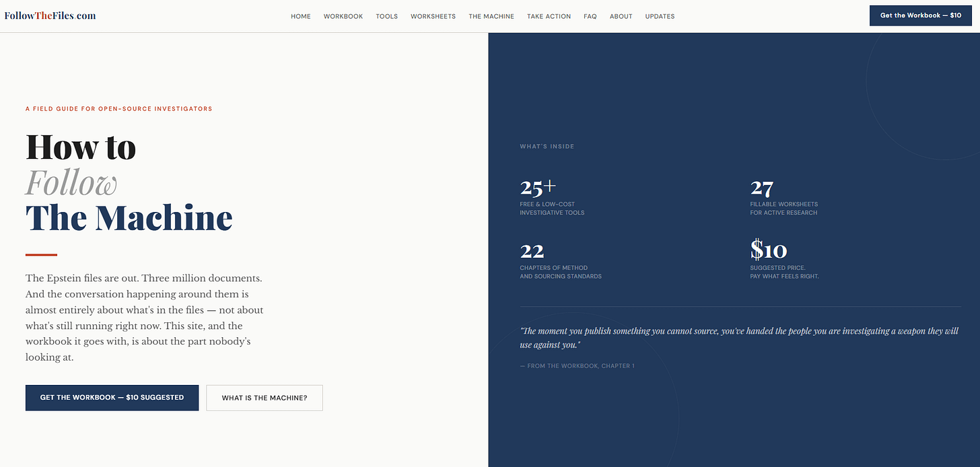980x467 pixels.
Task: Click '— From the Workbook, Chapter 1' attribution
Action: (577, 366)
